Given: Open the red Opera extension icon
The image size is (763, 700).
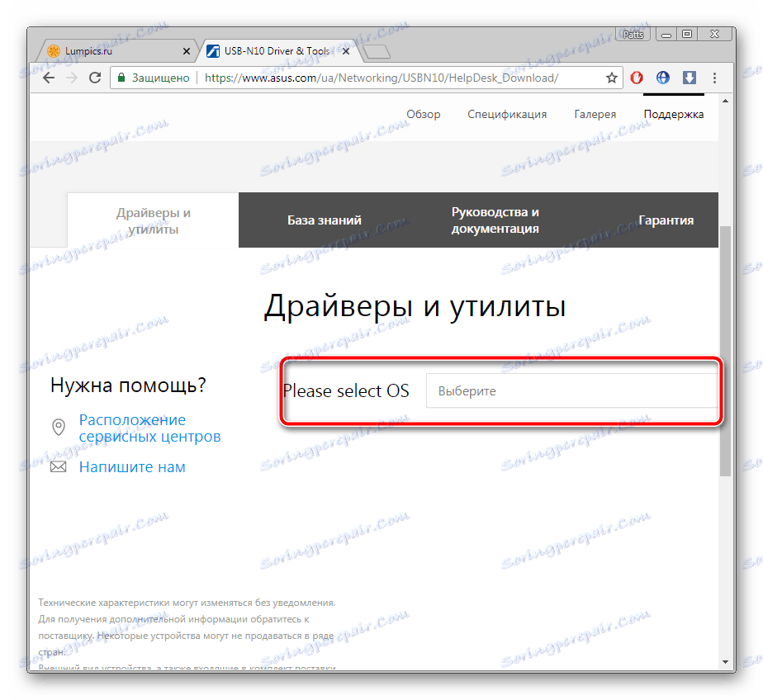Looking at the screenshot, I should pos(637,78).
